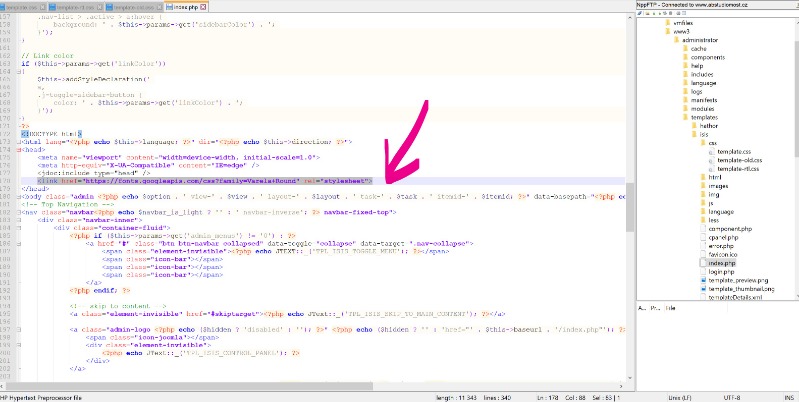Click the NppFTP connect icon
Screen dimensions: 799x402
(640, 12)
